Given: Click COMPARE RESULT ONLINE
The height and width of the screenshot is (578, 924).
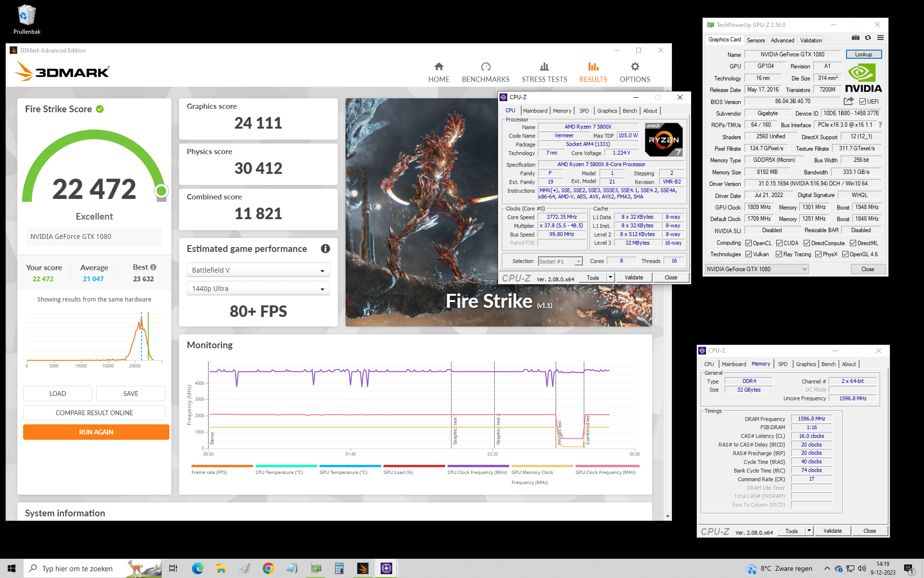Looking at the screenshot, I should [x=94, y=413].
